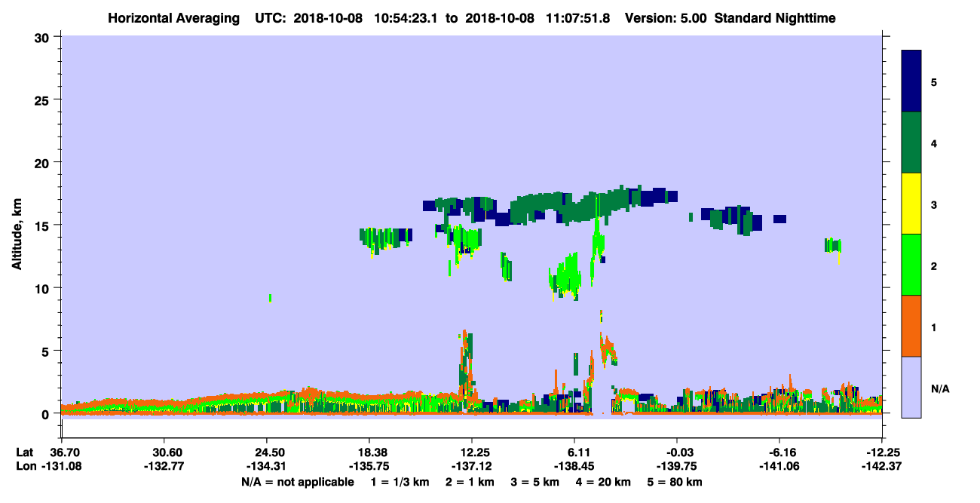Click the colorbar label N/A
The width and height of the screenshot is (980, 503).
point(940,388)
